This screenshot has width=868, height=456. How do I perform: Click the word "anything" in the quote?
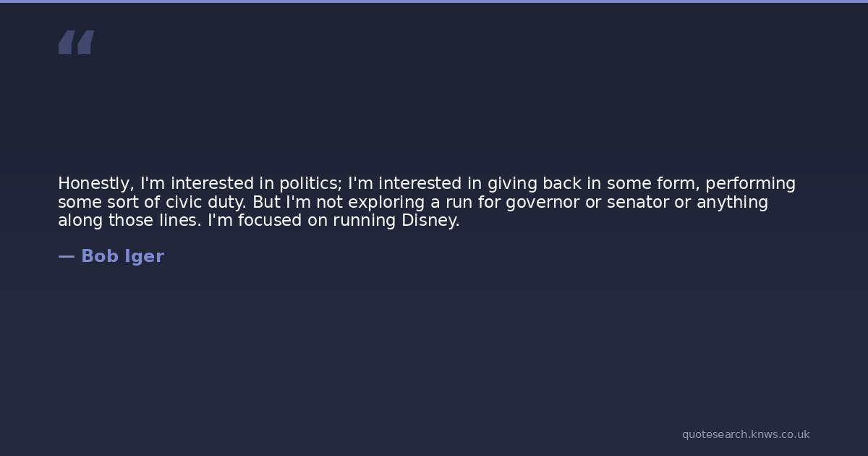tap(732, 203)
